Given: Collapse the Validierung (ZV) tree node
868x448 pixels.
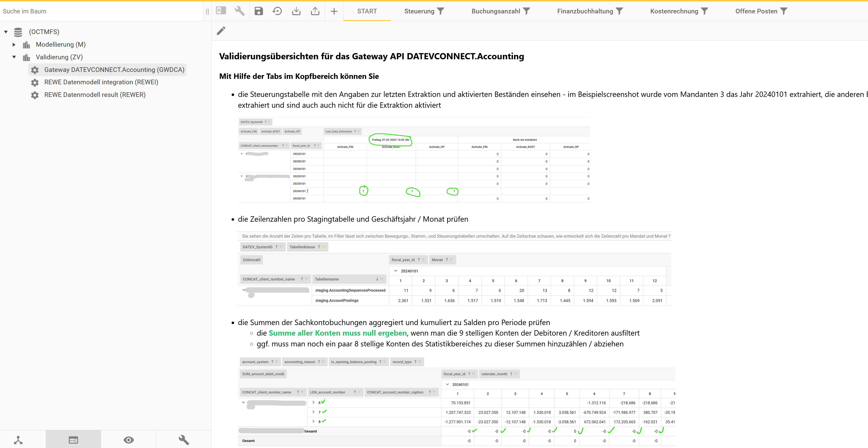Looking at the screenshot, I should [x=14, y=57].
